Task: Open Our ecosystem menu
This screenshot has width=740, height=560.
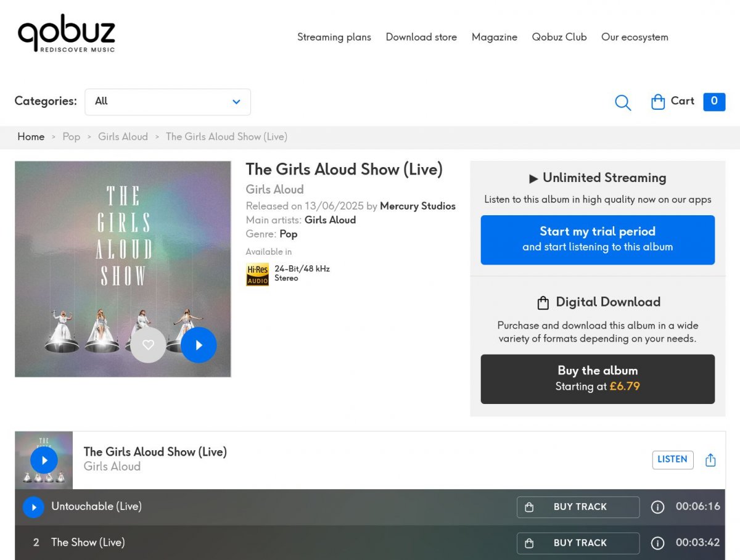Action: tap(635, 37)
